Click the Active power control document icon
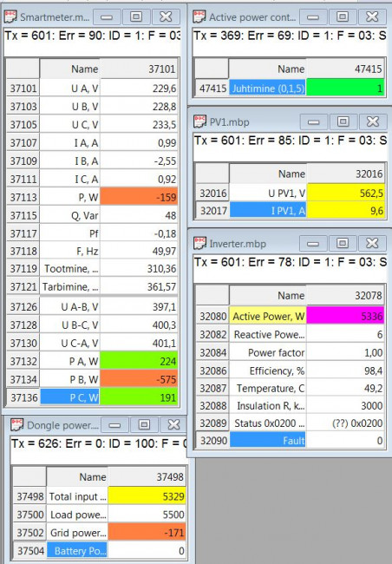This screenshot has width=392, height=564. (199, 16)
